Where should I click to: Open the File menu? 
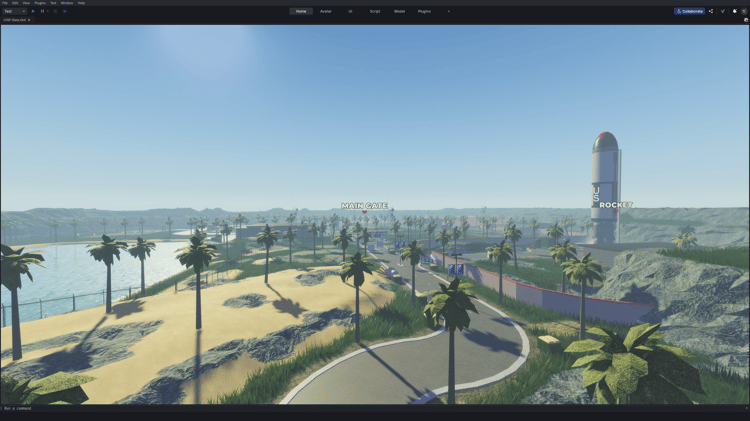5,3
